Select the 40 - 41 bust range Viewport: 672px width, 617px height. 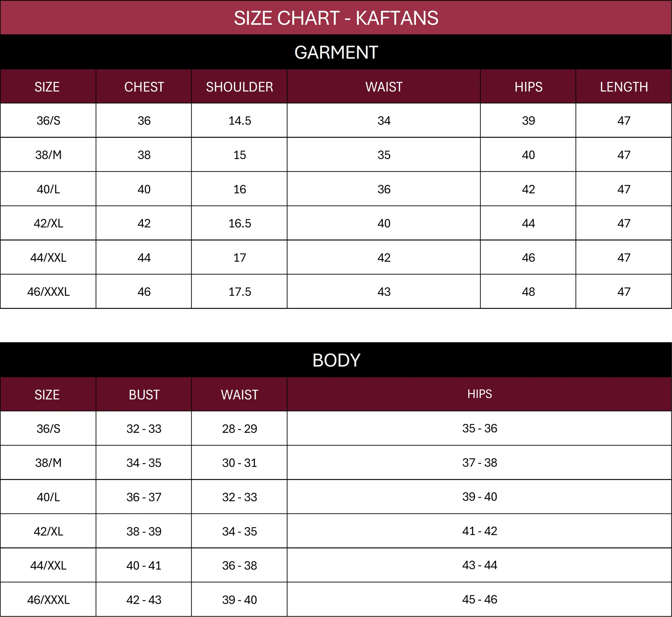144,566
